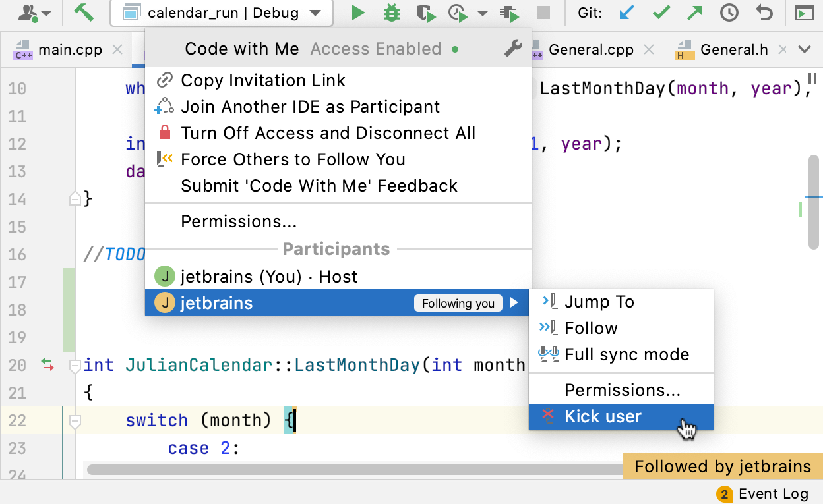Start debugging with the bug icon
The image size is (823, 504).
392,13
